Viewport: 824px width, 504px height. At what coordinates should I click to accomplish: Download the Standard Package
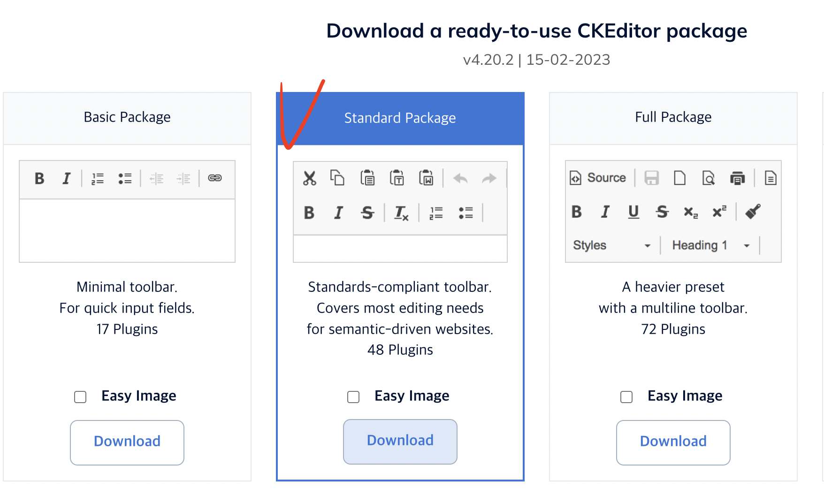pyautogui.click(x=400, y=442)
